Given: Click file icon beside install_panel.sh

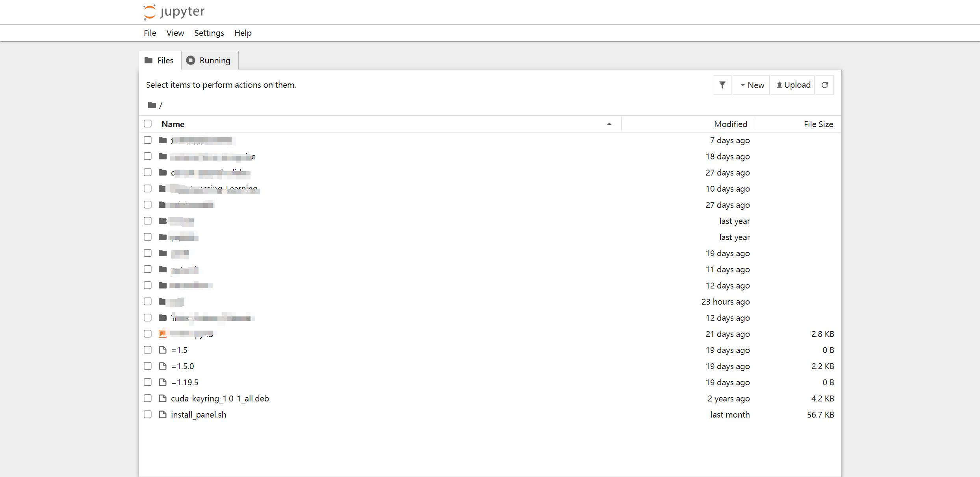Looking at the screenshot, I should pyautogui.click(x=163, y=414).
